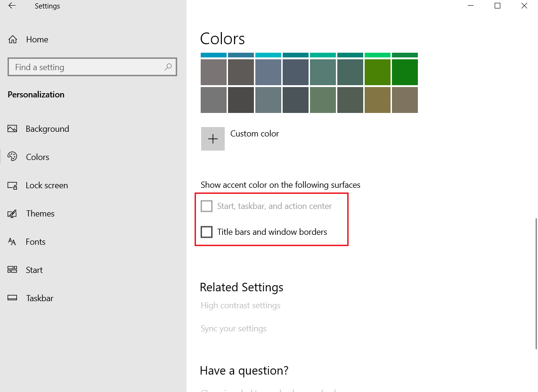
Task: Close the Settings window
Action: pyautogui.click(x=524, y=6)
